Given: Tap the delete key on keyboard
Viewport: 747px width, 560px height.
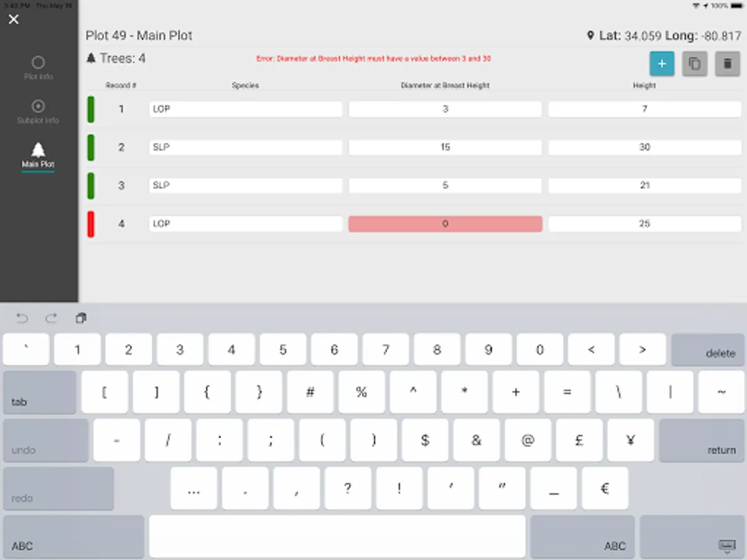Looking at the screenshot, I should click(708, 350).
